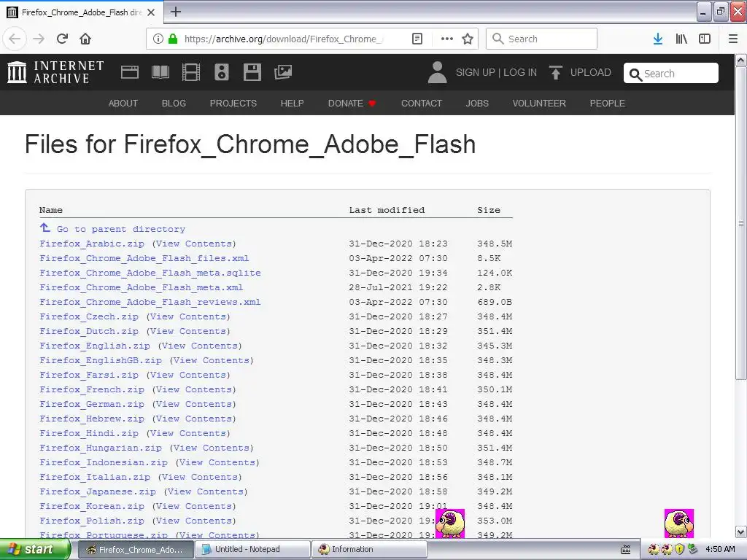Open the Images icon in Archive navbar
This screenshot has width=747, height=560.
(283, 72)
